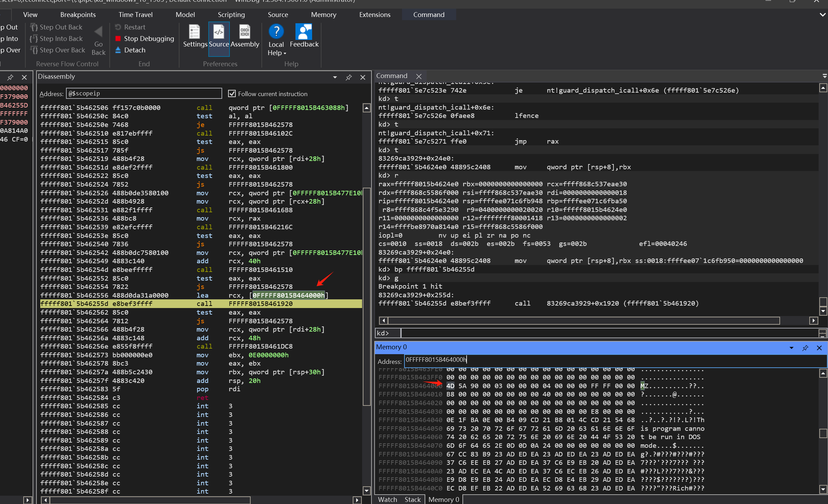The height and width of the screenshot is (504, 828).
Task: Click Memory window scroll down arrow
Action: [x=823, y=489]
